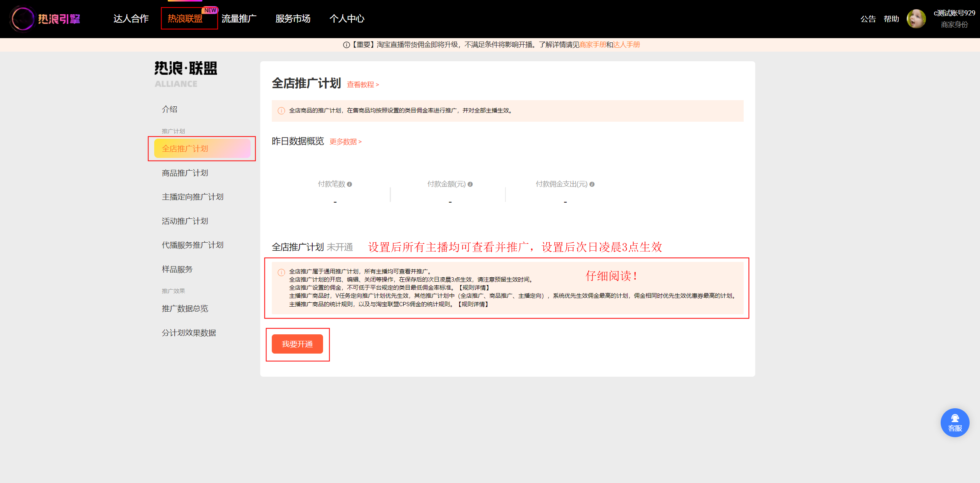
Task: Open the 客服 customer service bubble
Action: point(955,423)
